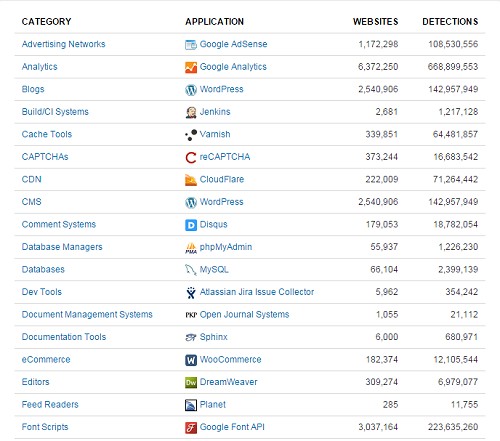The image size is (500, 441).
Task: Click the reCAPTCHA red C icon
Action: click(191, 157)
